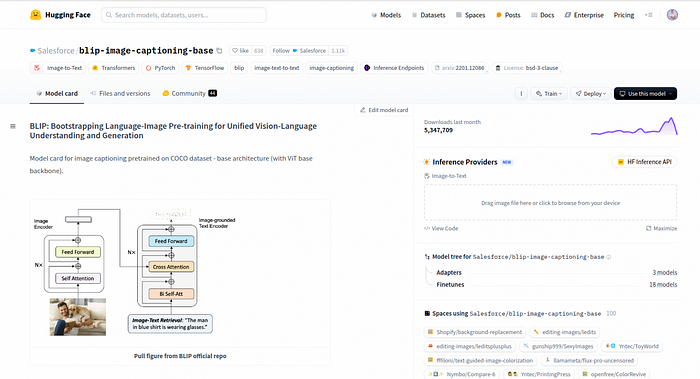Open the Use this model dropdown
This screenshot has height=379, width=700.
646,94
